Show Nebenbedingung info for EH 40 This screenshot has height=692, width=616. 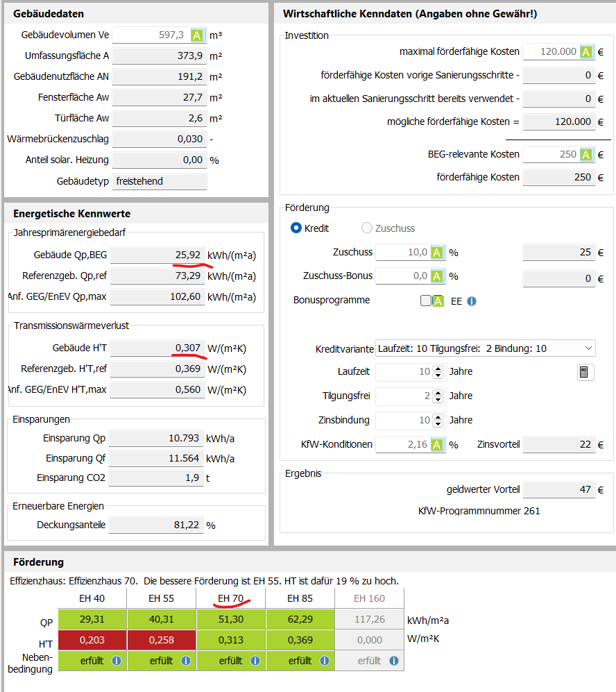pos(117,661)
